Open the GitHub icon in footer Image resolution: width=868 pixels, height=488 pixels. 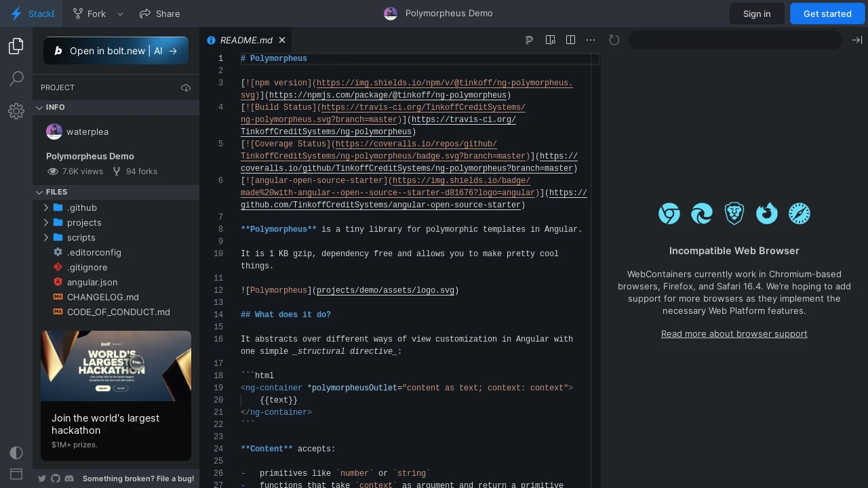tap(56, 479)
